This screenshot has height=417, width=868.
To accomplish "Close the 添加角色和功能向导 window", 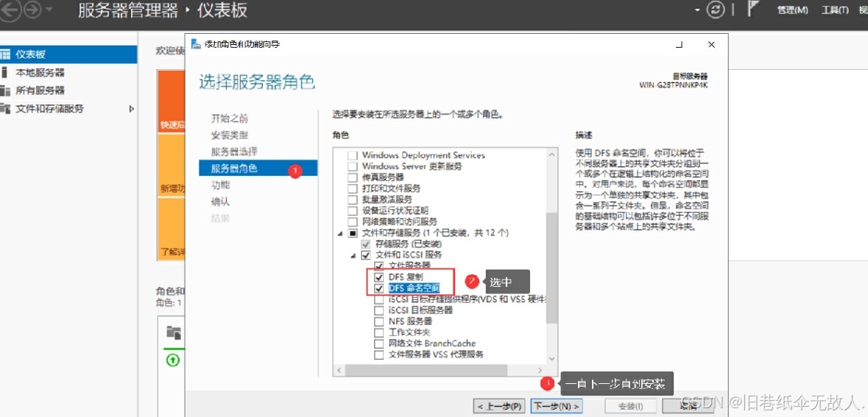I will tap(711, 44).
